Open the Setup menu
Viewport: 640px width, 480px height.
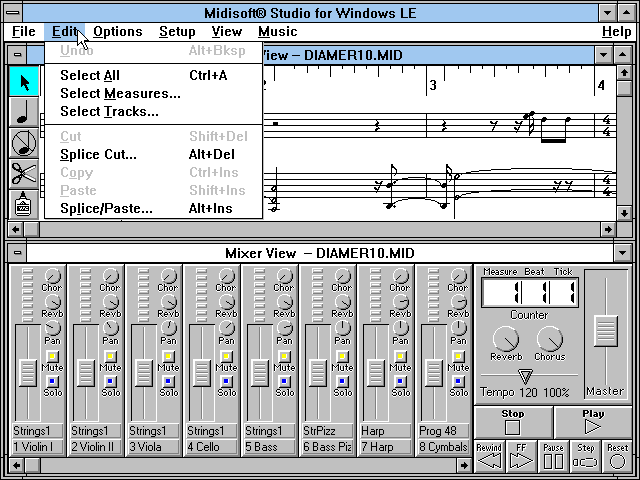click(177, 31)
